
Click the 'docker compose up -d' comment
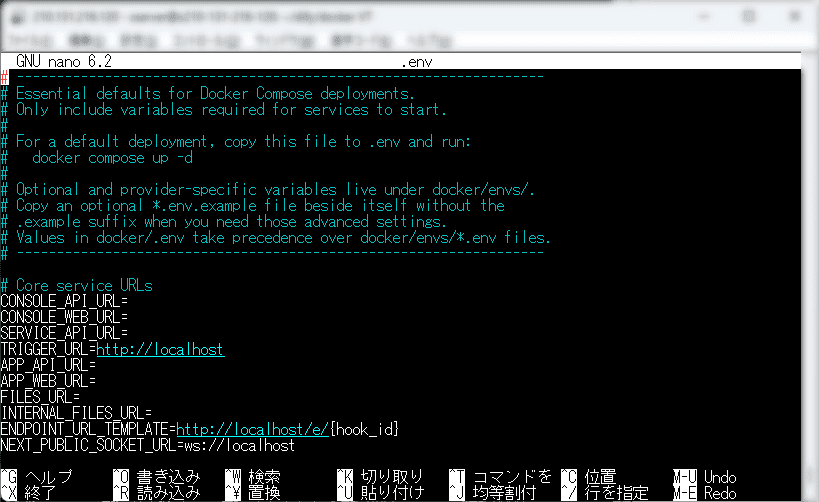[x=112, y=158]
